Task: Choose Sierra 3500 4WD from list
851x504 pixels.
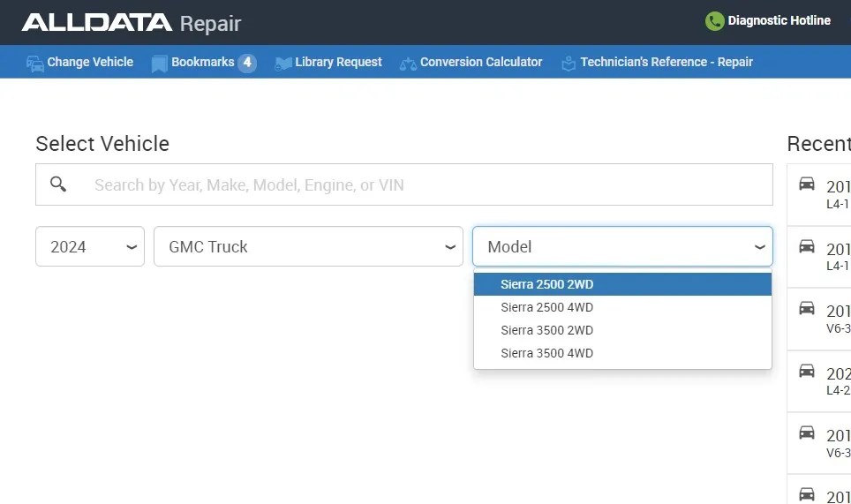Action: coord(622,353)
